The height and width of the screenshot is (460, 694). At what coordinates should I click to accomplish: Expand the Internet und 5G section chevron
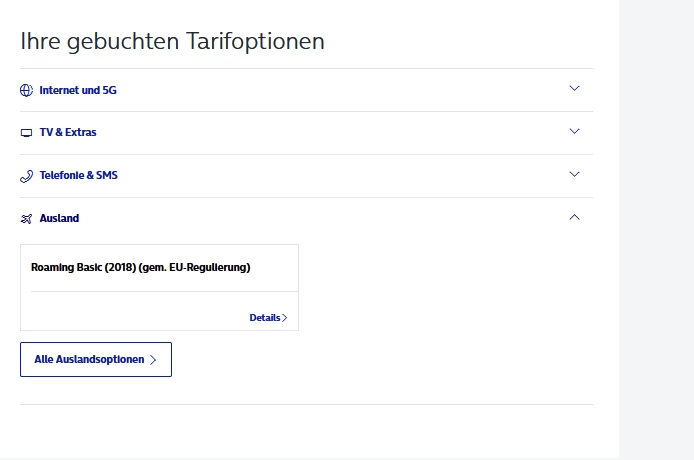coord(574,88)
